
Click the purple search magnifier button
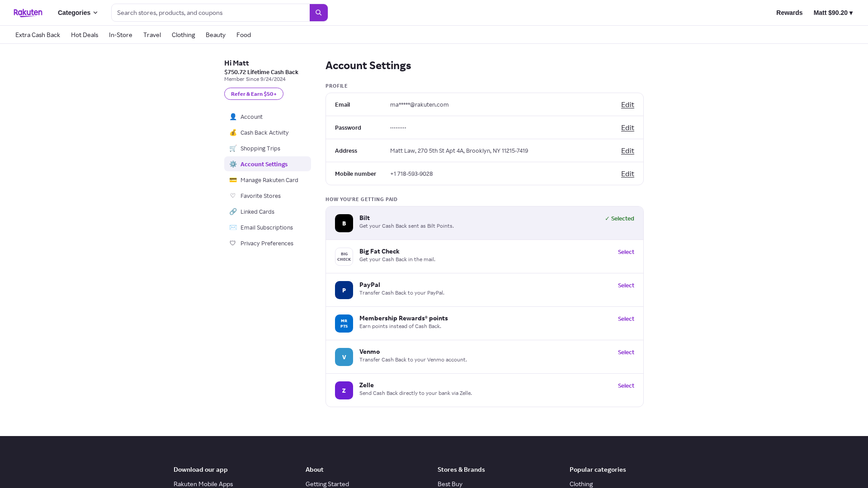(x=319, y=13)
